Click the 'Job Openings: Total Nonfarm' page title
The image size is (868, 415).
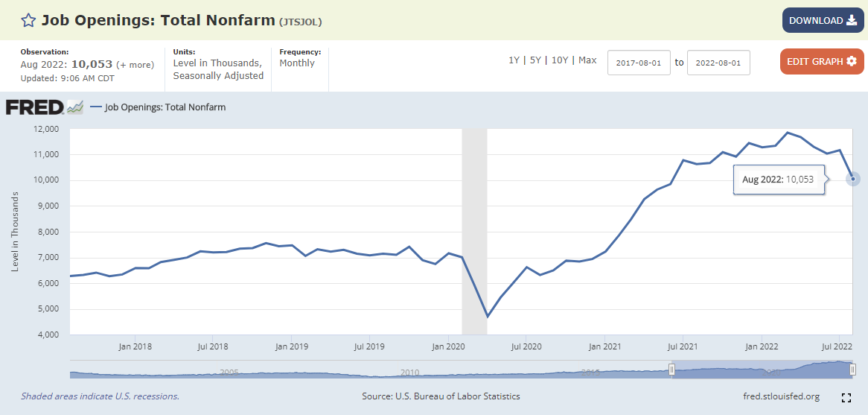pos(159,21)
